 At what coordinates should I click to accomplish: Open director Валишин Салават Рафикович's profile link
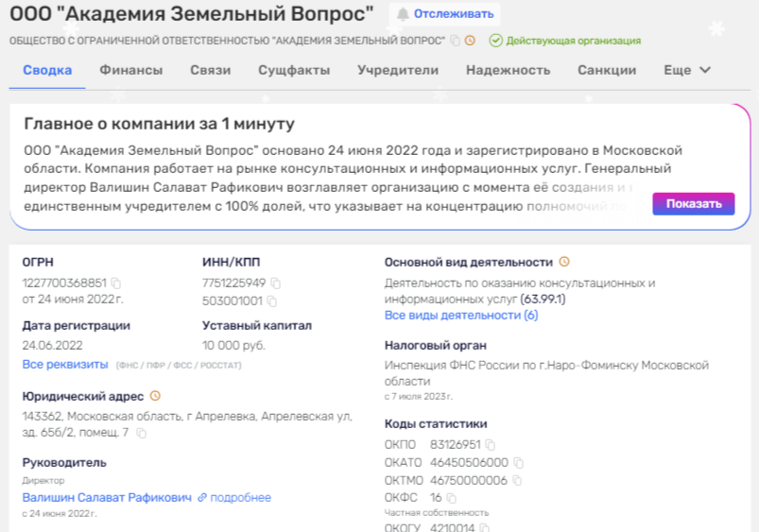107,497
